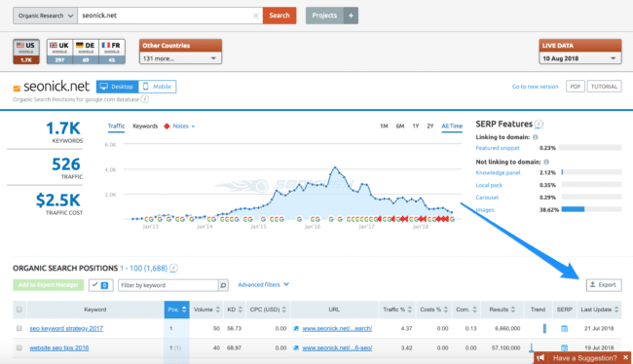Open the Live Data date dropdown
Image resolution: width=633 pixels, height=364 pixels.
579,58
